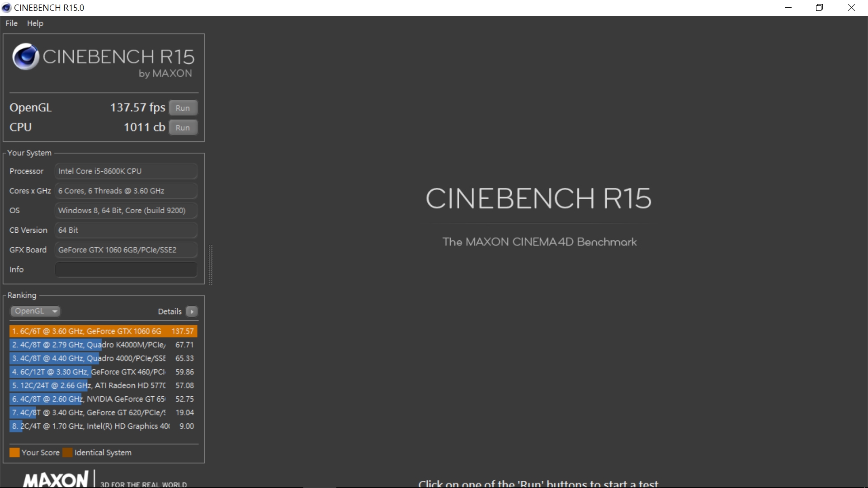868x488 pixels.
Task: Select ranking row 4 GeForce GTX 460
Action: tap(104, 372)
